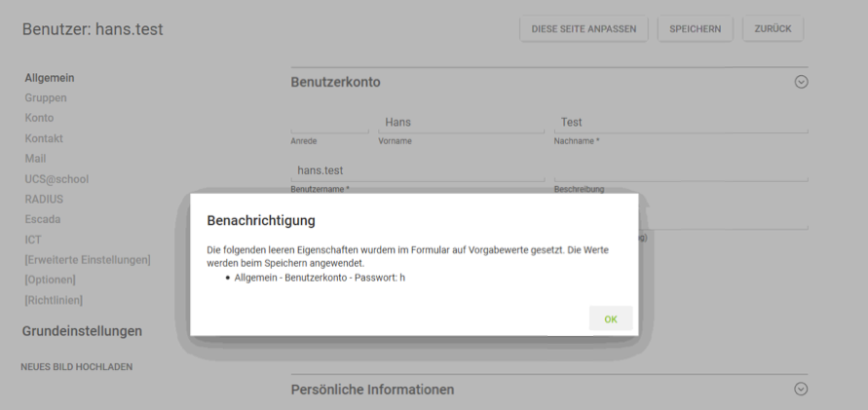Open the RADIUS tab
The height and width of the screenshot is (410, 868).
43,200
